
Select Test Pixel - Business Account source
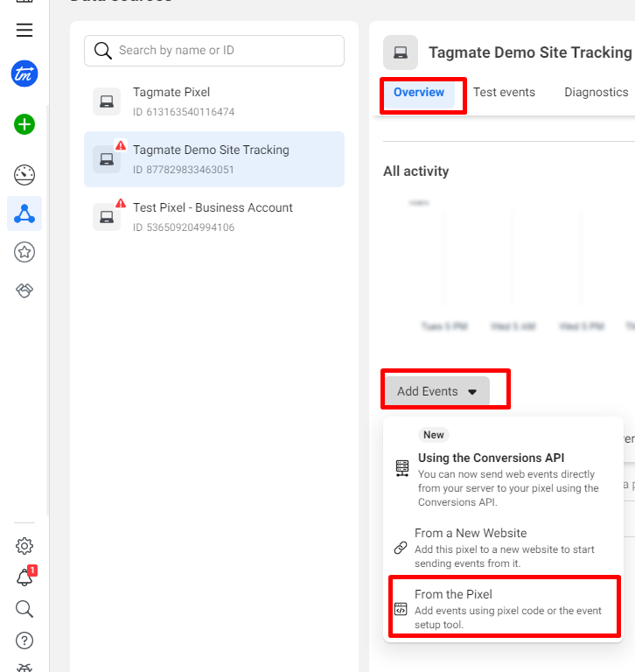tap(214, 217)
